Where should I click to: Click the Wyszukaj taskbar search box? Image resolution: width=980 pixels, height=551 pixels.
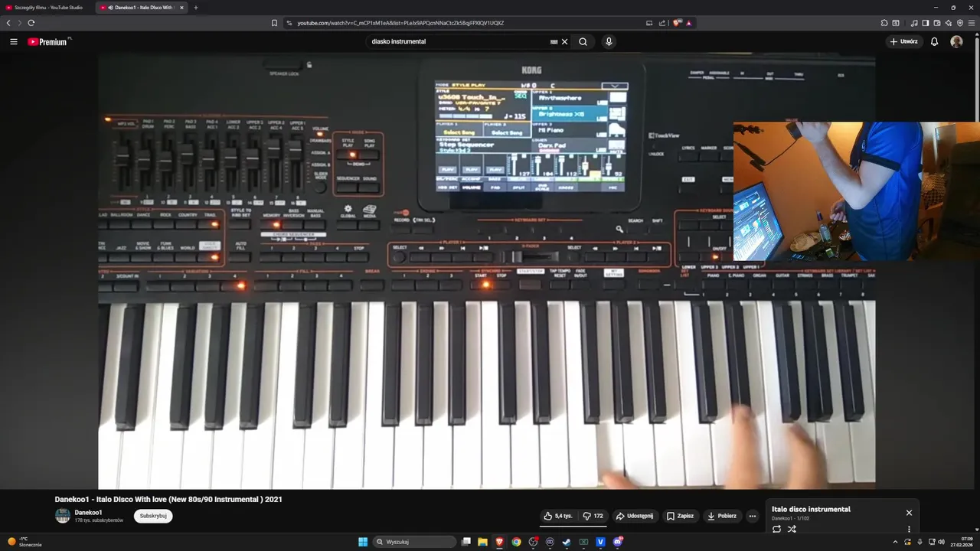pos(414,542)
